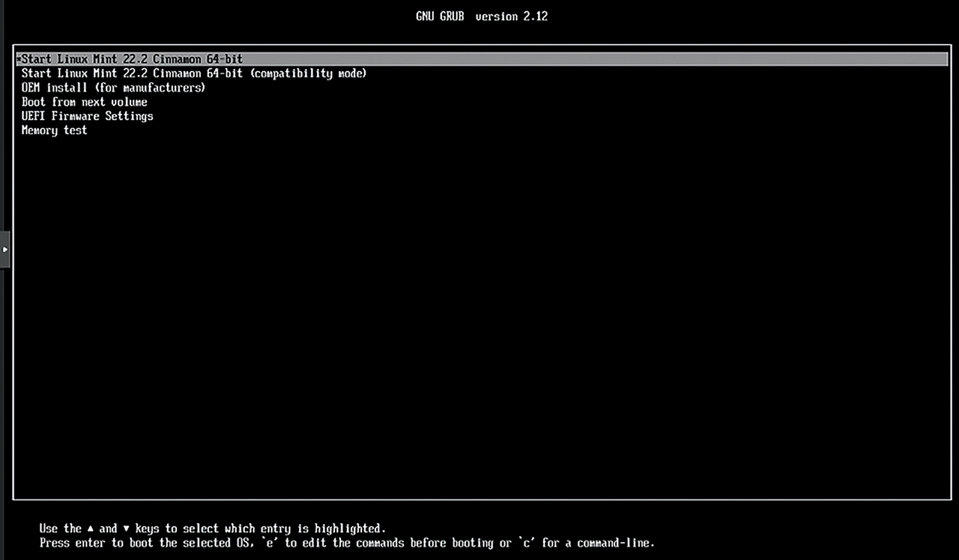Pick the Boot from next volume entry
This screenshot has width=959, height=560.
pos(84,102)
